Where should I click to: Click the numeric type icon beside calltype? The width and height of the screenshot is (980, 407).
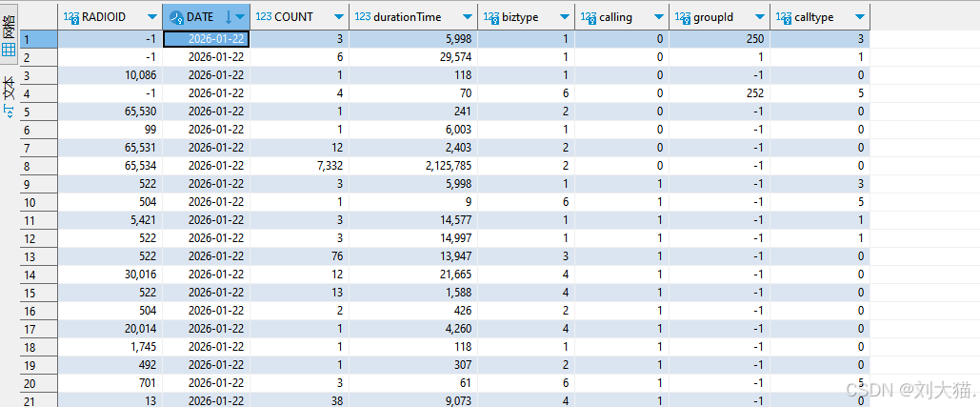[x=784, y=17]
